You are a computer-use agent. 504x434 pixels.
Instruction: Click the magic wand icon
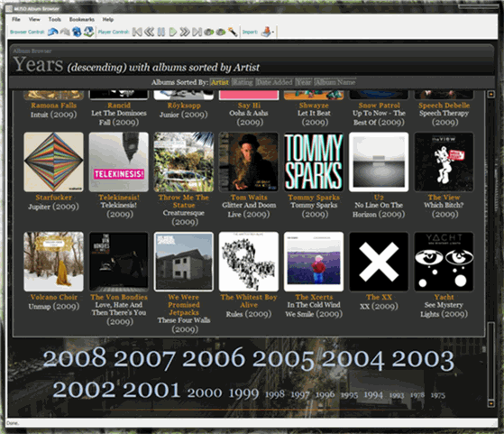pos(233,32)
